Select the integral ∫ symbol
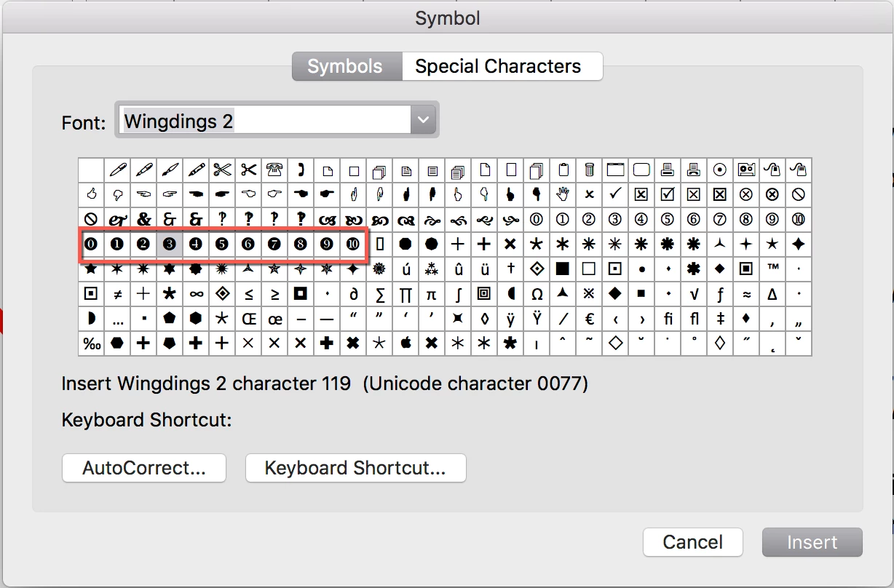This screenshot has width=894, height=588. (x=458, y=294)
